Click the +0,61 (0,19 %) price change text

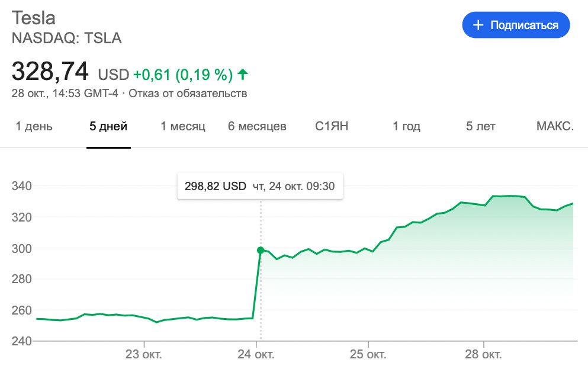182,75
